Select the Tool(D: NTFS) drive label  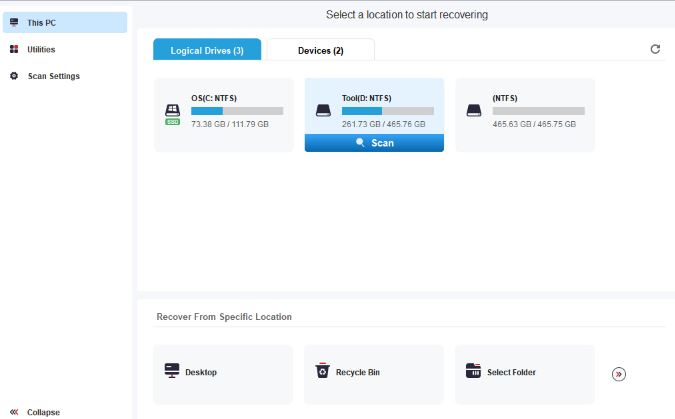[366, 98]
